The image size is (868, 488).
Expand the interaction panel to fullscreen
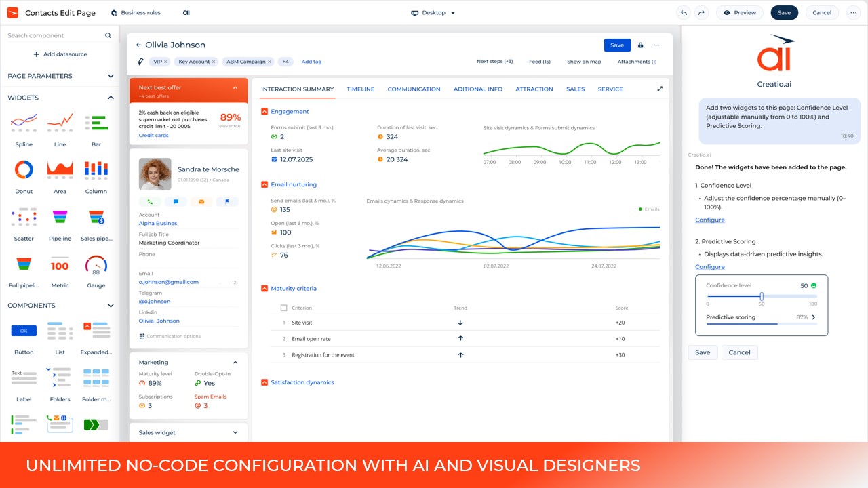tap(660, 89)
